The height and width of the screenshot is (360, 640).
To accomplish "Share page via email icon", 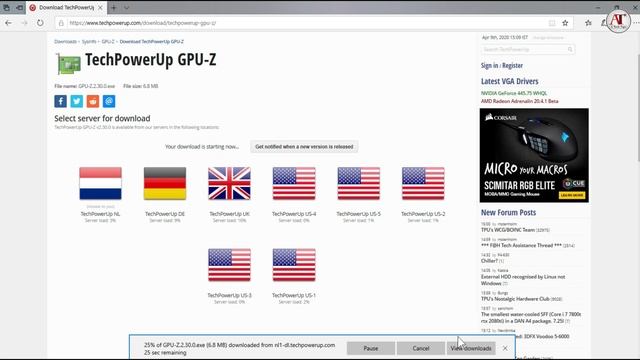I will click(x=109, y=101).
